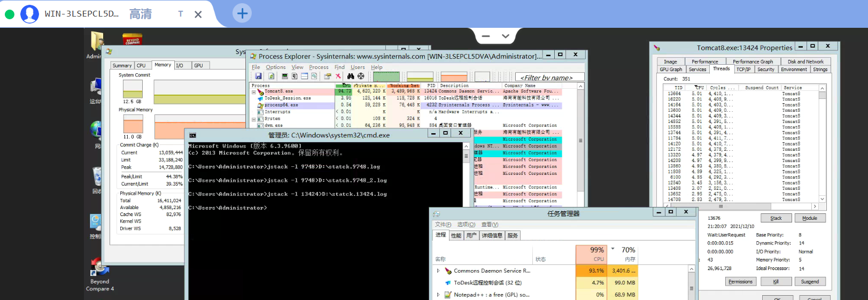Click sort arrow beside memory column in Task Manager

pyautogui.click(x=613, y=249)
